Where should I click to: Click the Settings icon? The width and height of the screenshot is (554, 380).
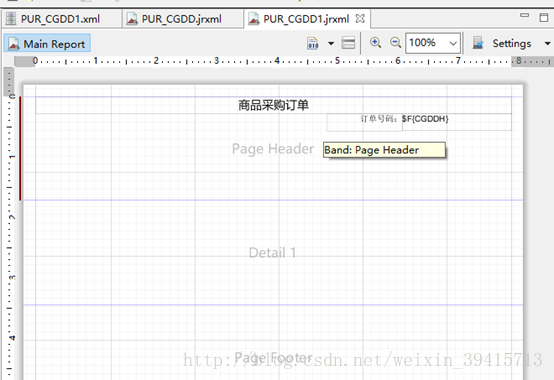pyautogui.click(x=478, y=43)
